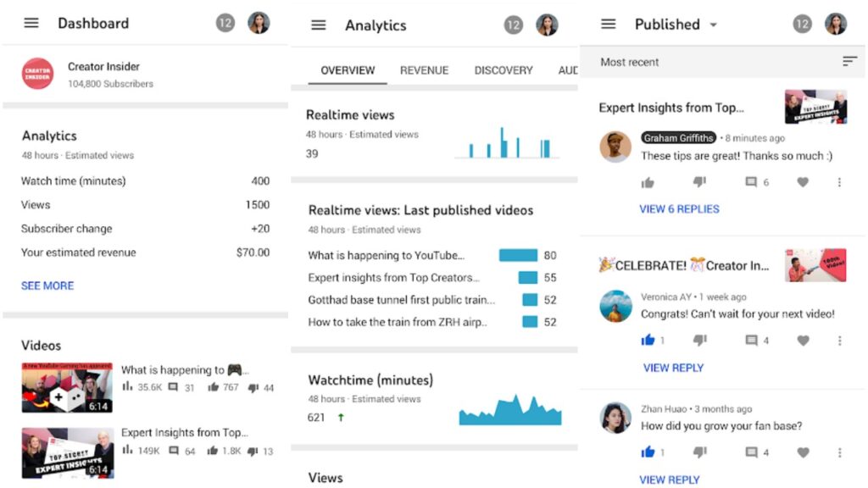The width and height of the screenshot is (868, 488).
Task: Open more options for Veronica AY's comment
Action: click(839, 341)
